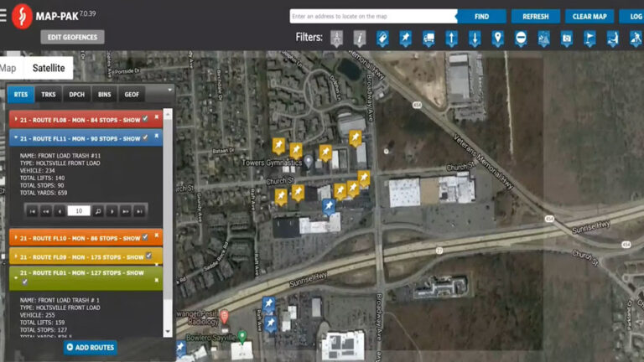The height and width of the screenshot is (362, 644).
Task: Toggle the filter icon right of the flag filter
Action: click(613, 39)
